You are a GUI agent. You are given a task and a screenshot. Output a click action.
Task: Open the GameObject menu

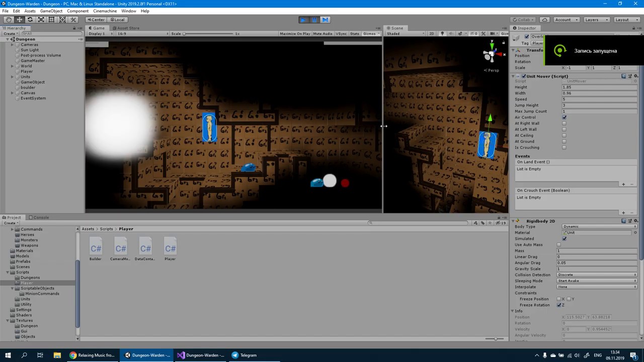coord(51,11)
